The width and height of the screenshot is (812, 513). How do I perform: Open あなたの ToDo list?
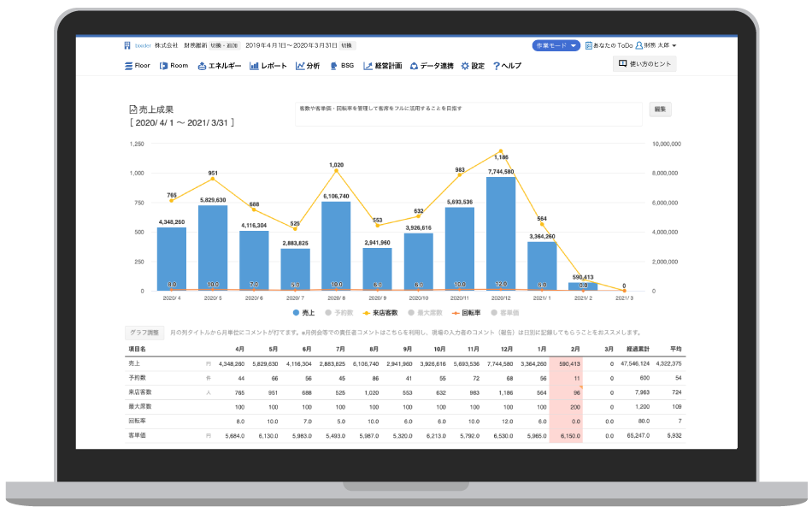point(613,45)
